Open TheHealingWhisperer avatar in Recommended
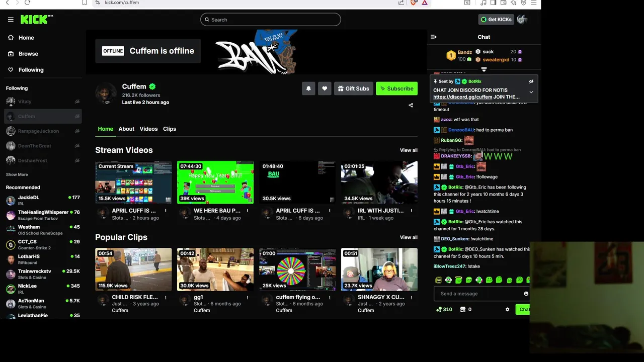The image size is (644, 362). tap(11, 215)
